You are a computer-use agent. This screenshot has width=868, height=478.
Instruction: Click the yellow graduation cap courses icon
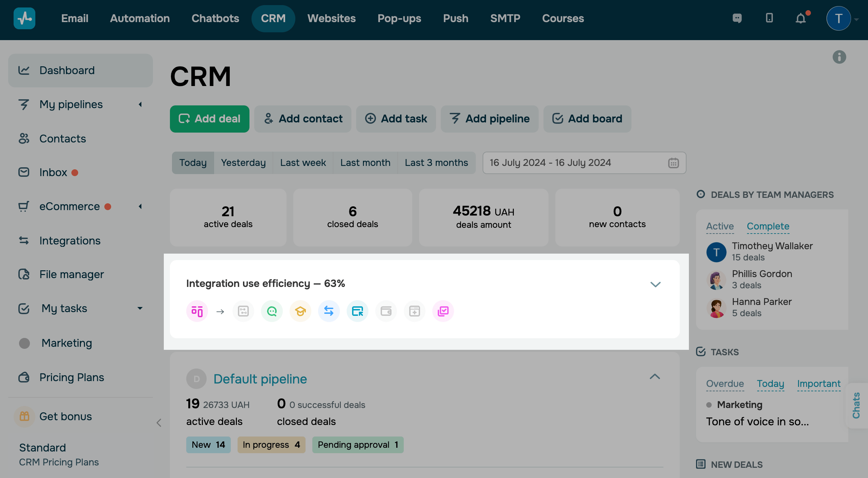tap(300, 311)
